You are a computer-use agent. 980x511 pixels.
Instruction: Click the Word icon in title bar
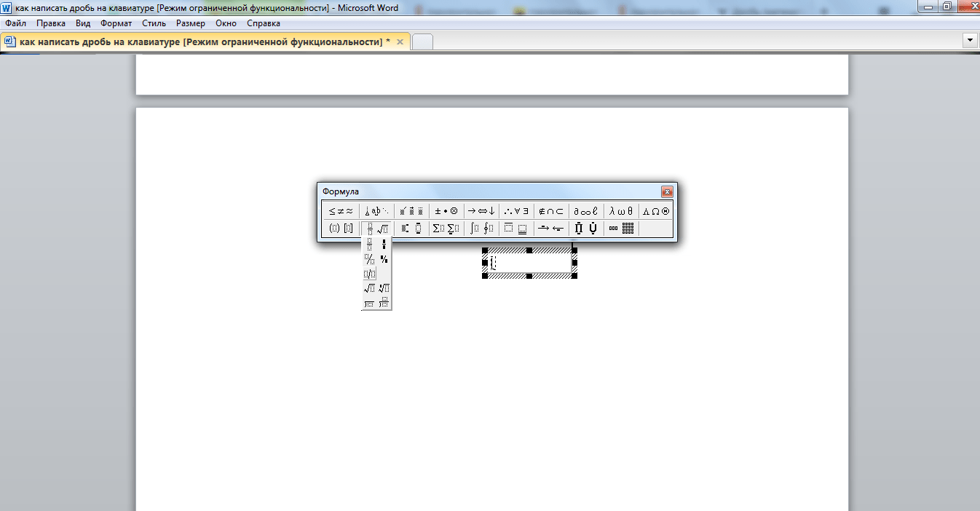7,7
